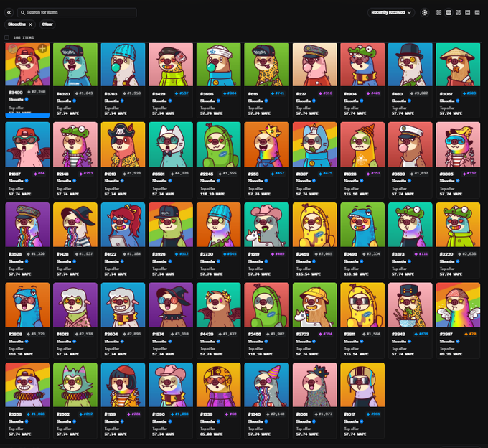Open Slooths collection link on card #3926
Viewport: 488px width, 448px height.
coord(159,261)
